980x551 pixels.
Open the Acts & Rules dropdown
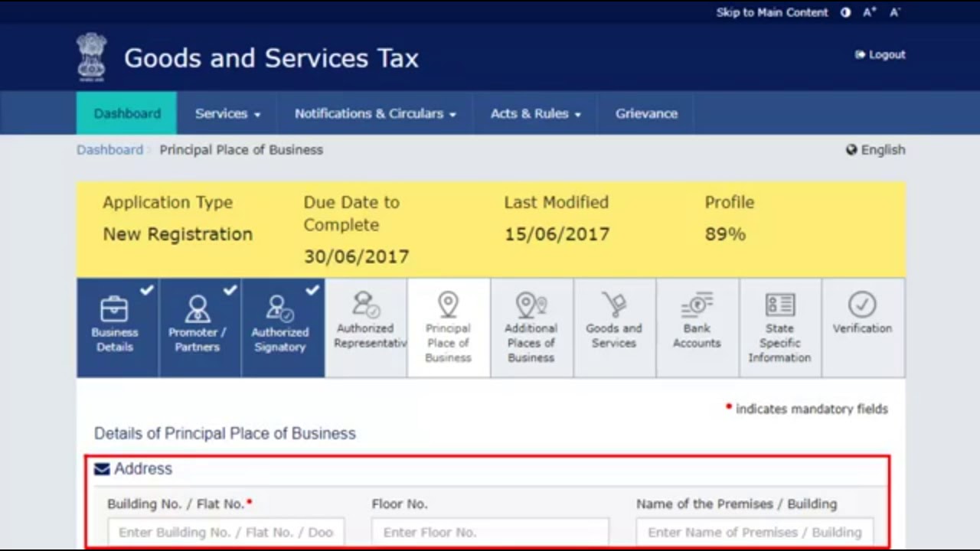pyautogui.click(x=535, y=113)
